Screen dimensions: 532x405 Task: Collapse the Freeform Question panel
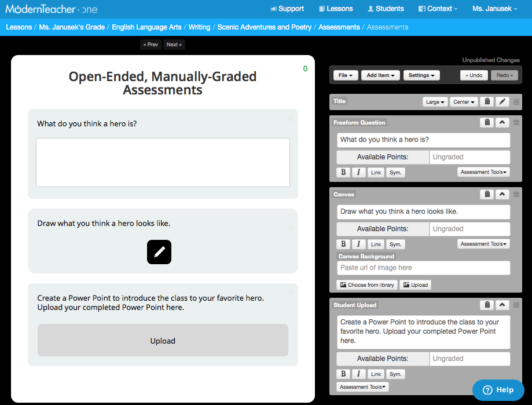point(502,122)
